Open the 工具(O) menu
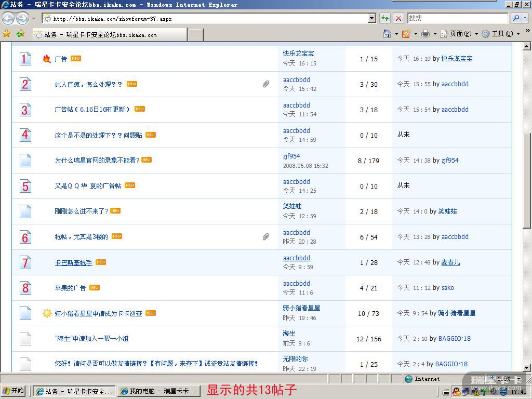The image size is (532, 399). 501,34
